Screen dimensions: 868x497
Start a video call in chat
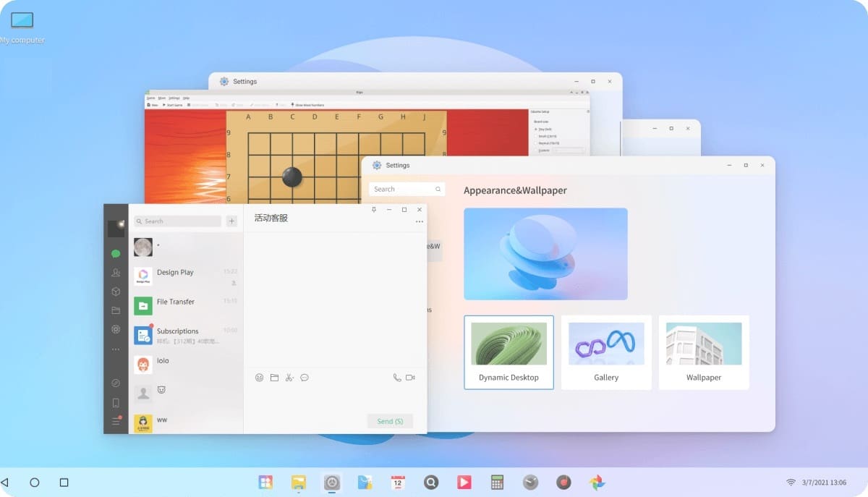pyautogui.click(x=410, y=378)
